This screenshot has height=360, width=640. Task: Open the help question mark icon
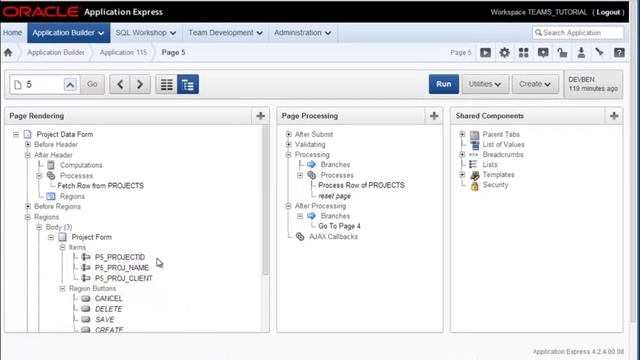pyautogui.click(x=619, y=53)
